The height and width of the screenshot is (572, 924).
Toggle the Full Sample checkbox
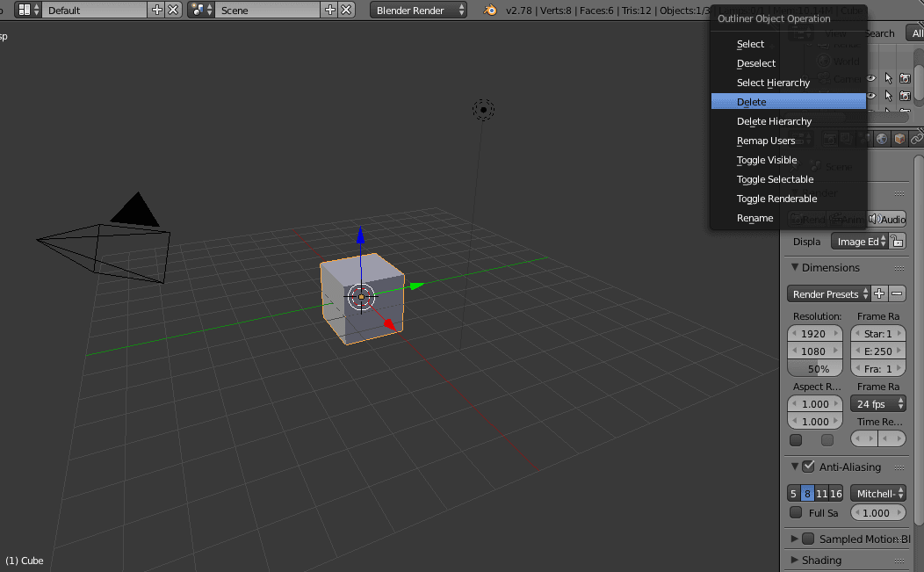click(x=796, y=512)
